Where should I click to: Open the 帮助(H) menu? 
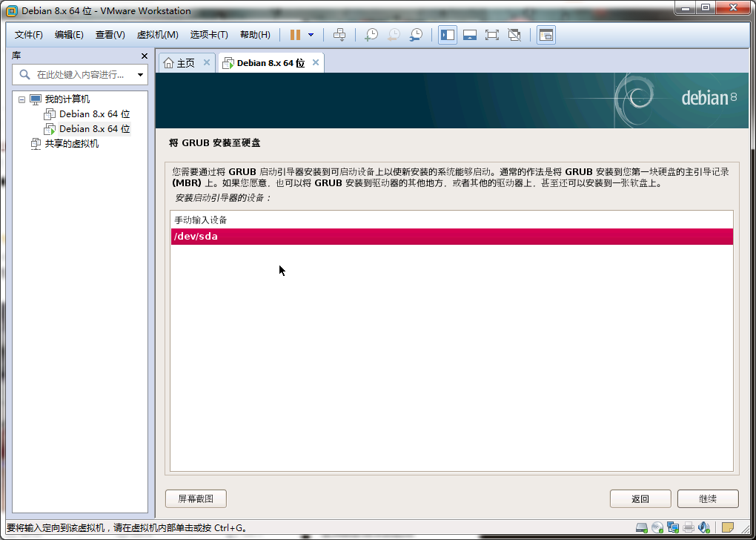pyautogui.click(x=255, y=35)
